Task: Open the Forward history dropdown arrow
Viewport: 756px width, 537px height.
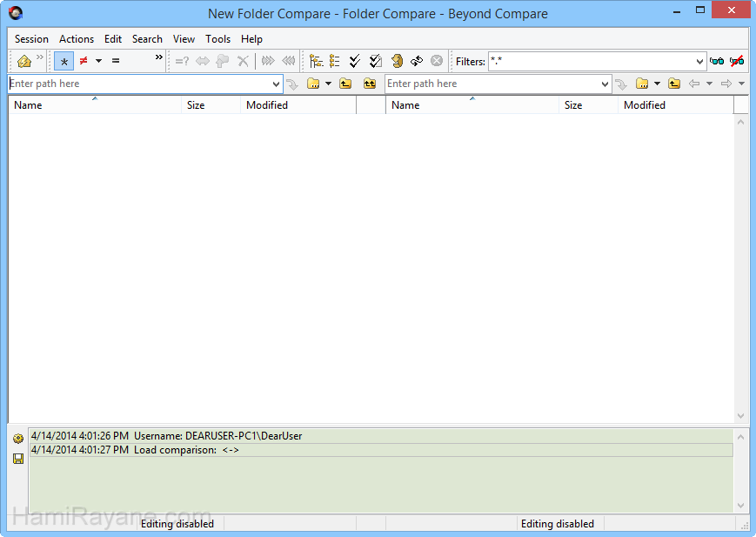Action: point(741,84)
